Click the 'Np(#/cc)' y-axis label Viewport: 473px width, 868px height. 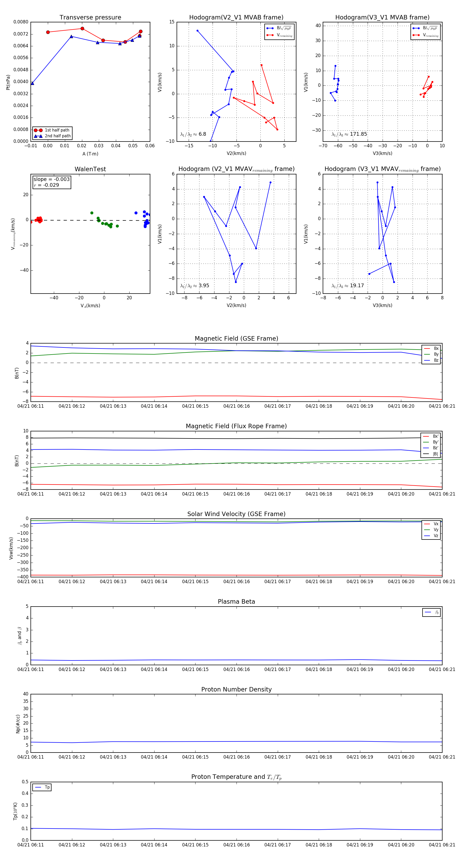(18, 723)
